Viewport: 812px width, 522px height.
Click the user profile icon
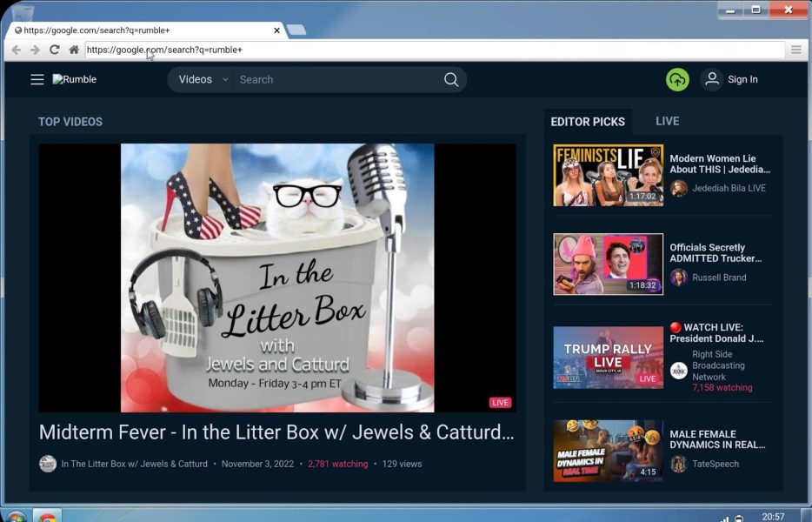coord(712,79)
